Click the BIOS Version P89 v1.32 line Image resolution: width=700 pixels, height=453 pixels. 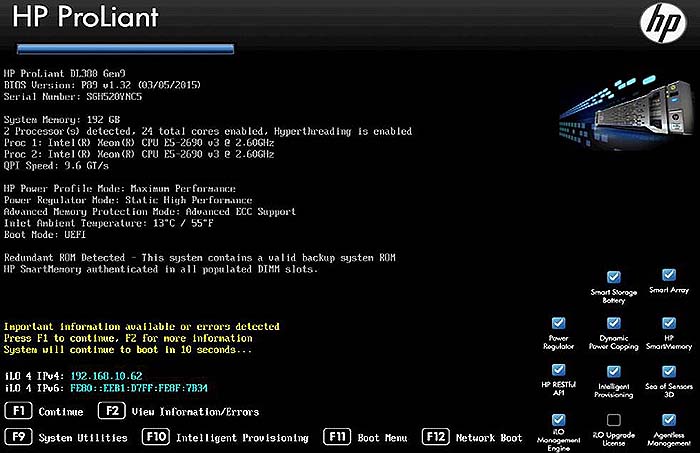tap(102, 85)
